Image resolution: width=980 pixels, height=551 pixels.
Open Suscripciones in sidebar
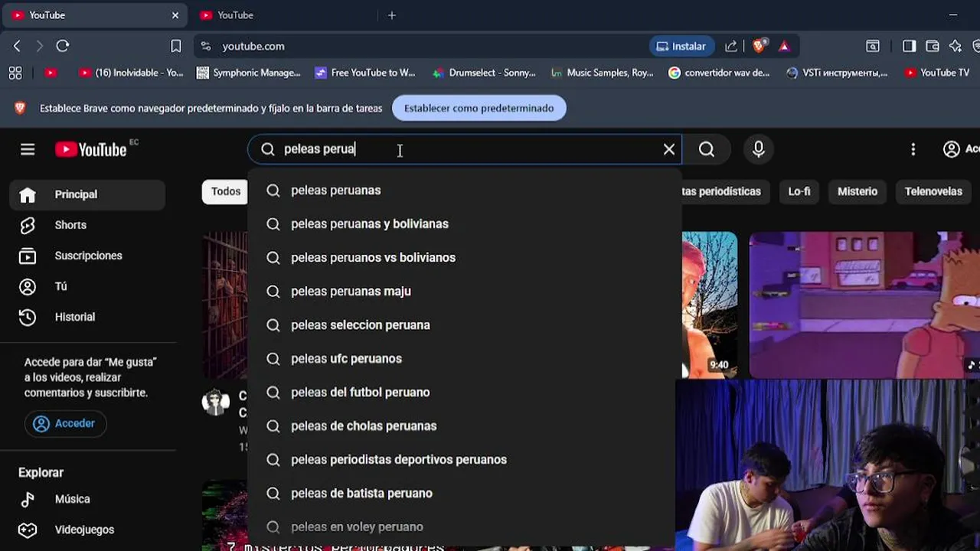click(87, 256)
